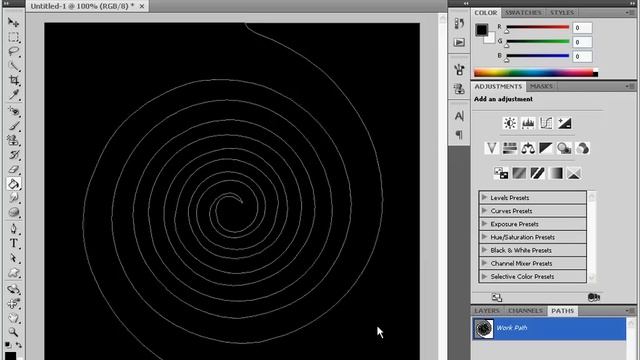Image resolution: width=640 pixels, height=360 pixels.
Task: Switch to the Masks tab
Action: 541,87
